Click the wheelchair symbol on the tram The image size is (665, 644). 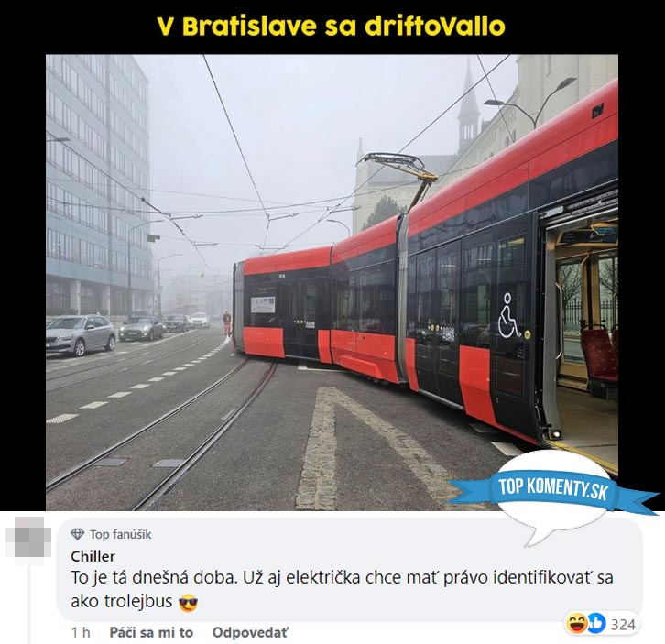click(509, 316)
